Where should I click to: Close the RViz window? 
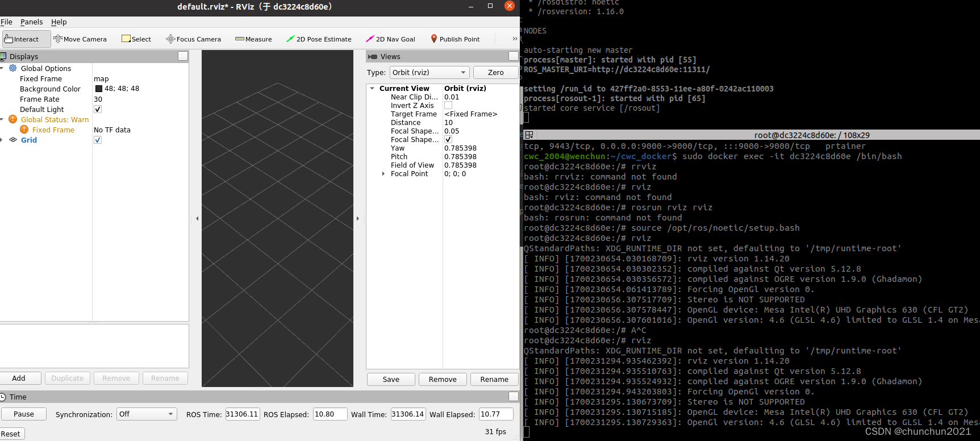pos(510,6)
